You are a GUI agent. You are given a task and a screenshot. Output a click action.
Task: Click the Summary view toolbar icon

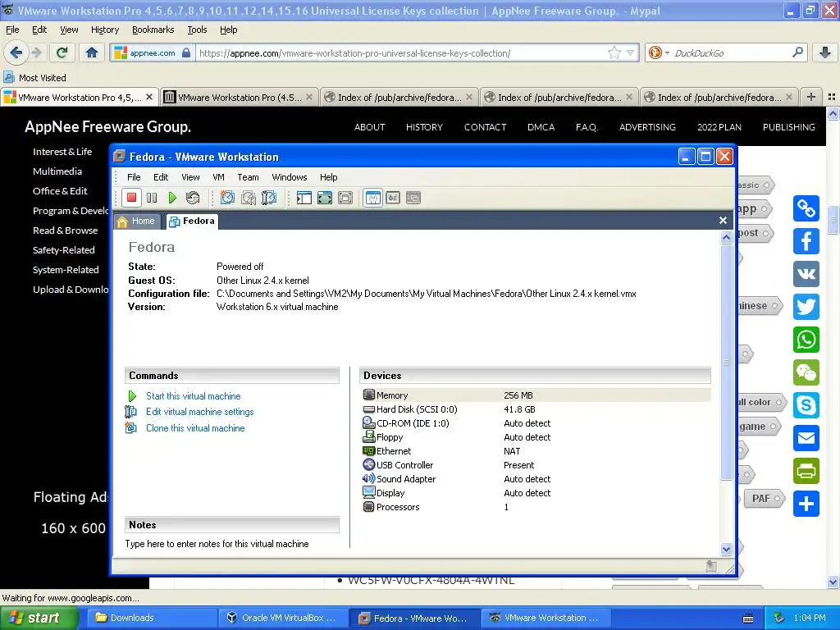pyautogui.click(x=373, y=198)
